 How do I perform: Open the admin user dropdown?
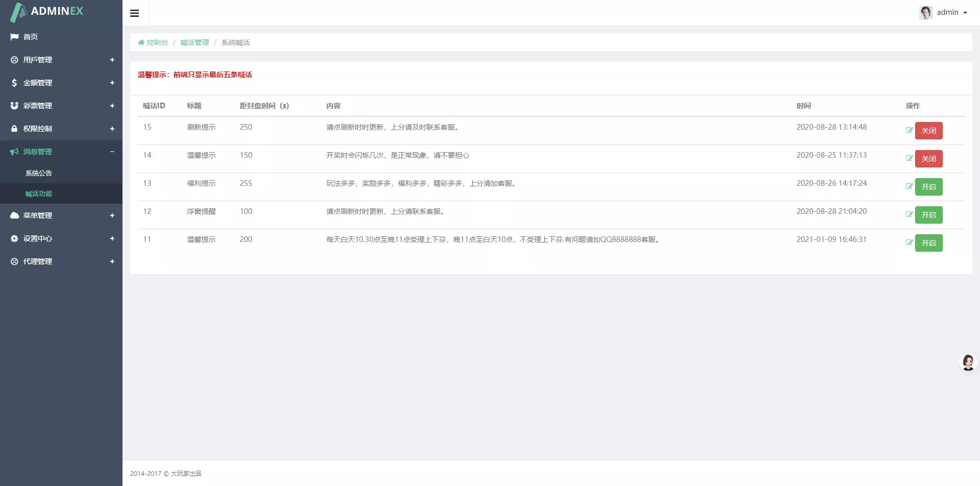(944, 13)
